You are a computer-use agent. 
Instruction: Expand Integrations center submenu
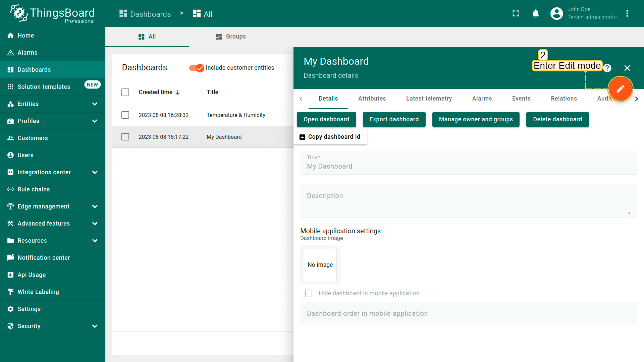pyautogui.click(x=95, y=172)
